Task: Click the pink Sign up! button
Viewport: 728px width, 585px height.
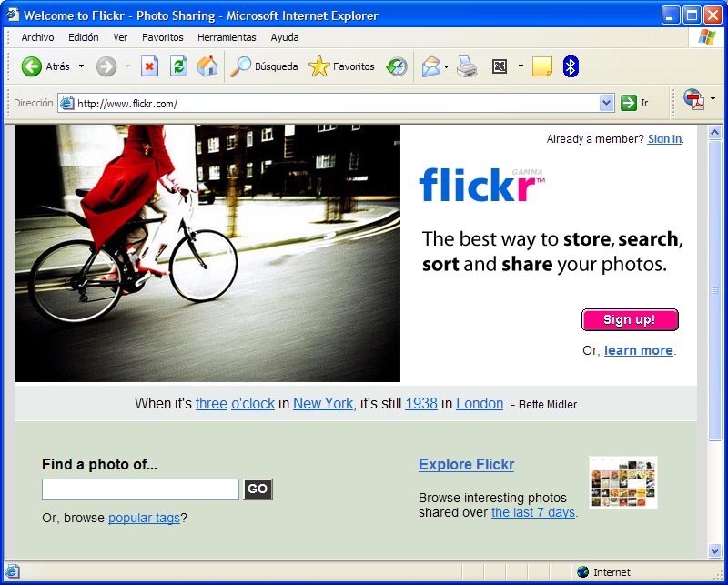Action: [630, 319]
